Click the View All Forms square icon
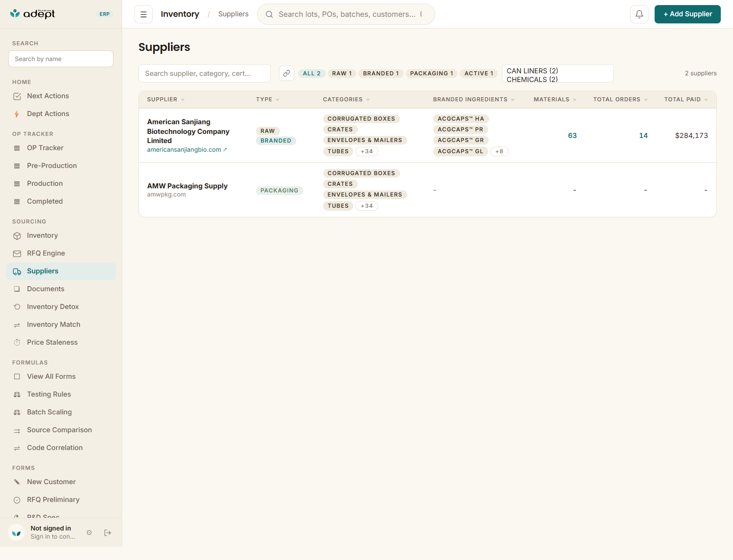Viewport: 733px width, 560px height. pos(17,377)
